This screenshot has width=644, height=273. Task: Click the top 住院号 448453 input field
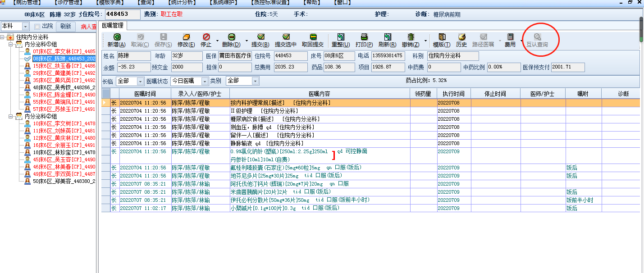[123, 14]
